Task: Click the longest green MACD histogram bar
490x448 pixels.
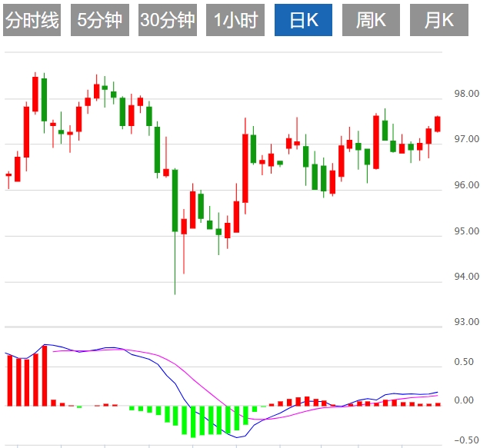Action: [x=193, y=422]
